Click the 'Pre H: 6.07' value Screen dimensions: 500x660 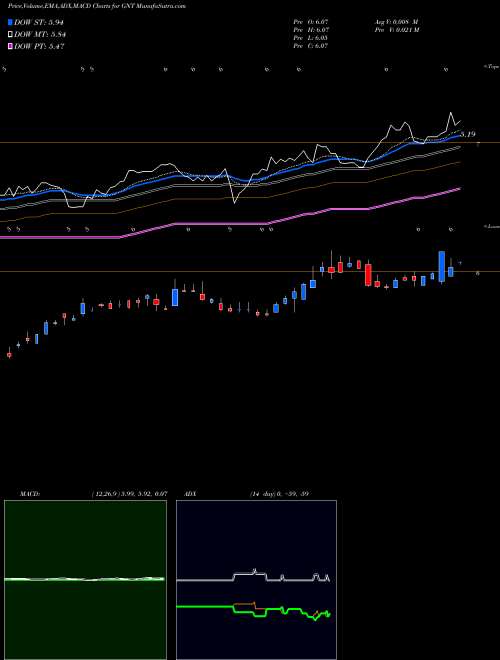(311, 30)
